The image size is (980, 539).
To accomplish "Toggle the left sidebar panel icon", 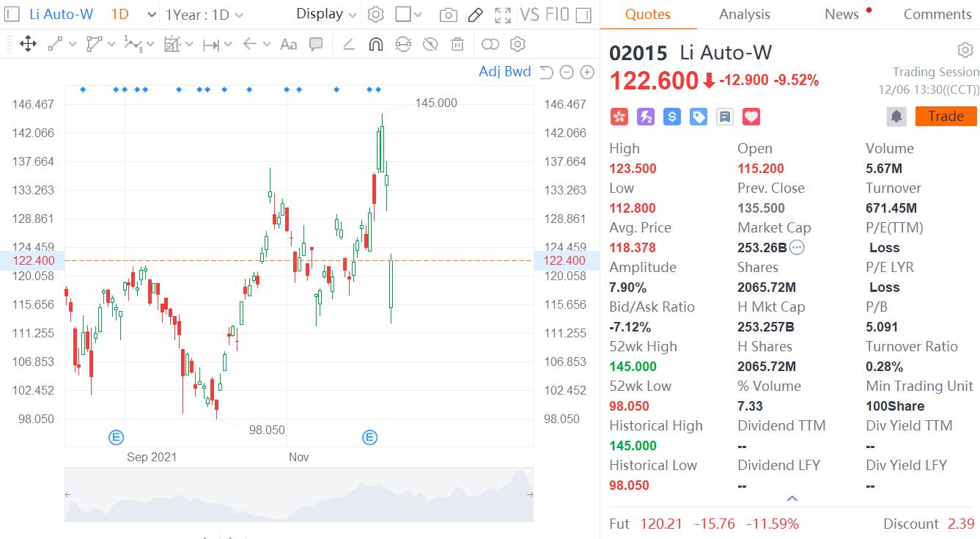I will 10,14.
